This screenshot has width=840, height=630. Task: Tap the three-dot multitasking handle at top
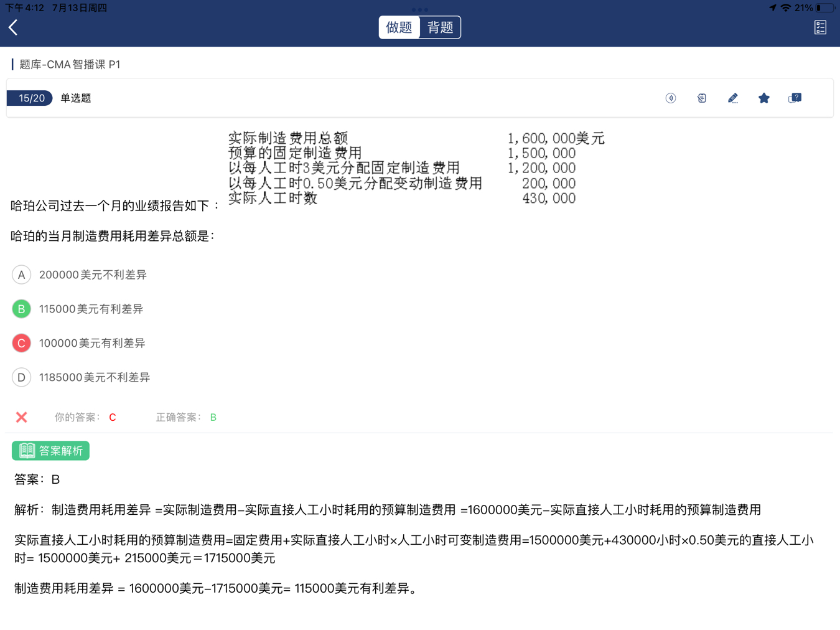click(x=420, y=9)
